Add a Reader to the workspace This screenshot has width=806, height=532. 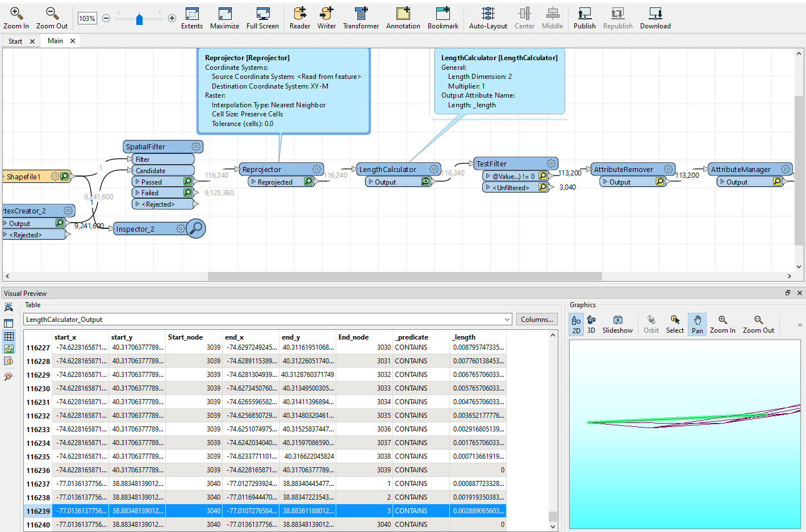[x=300, y=18]
